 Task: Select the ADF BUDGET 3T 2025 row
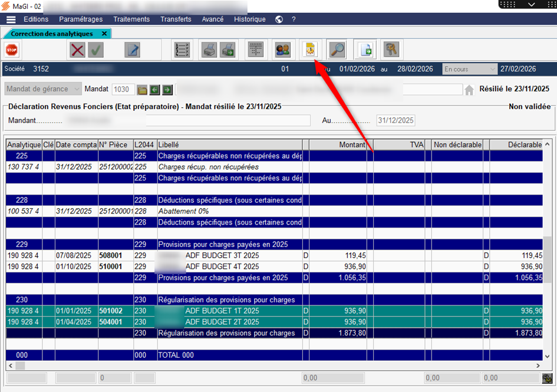pyautogui.click(x=222, y=255)
